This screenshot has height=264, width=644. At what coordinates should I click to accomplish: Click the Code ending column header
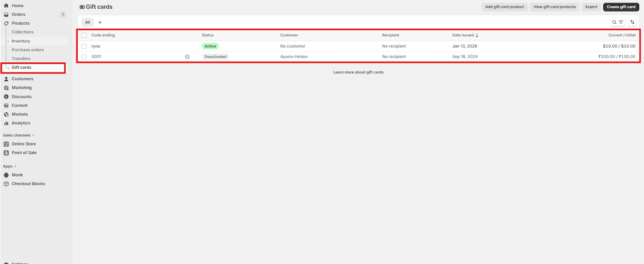[x=103, y=35]
